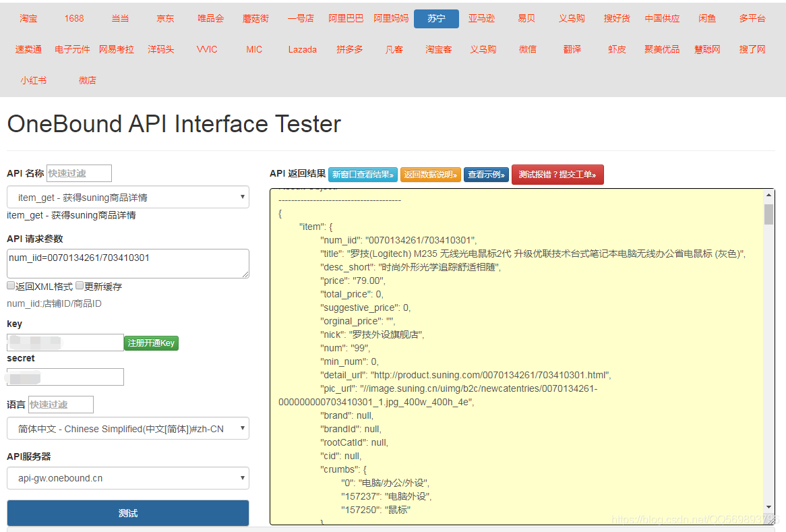Click 测试报错?提交工单 button
The width and height of the screenshot is (786, 532).
click(557, 175)
